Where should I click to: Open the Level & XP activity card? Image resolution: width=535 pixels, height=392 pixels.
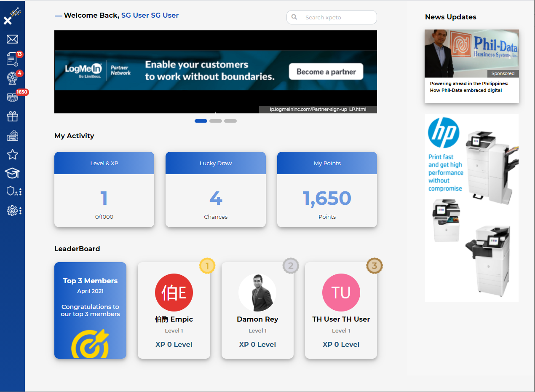tap(104, 189)
